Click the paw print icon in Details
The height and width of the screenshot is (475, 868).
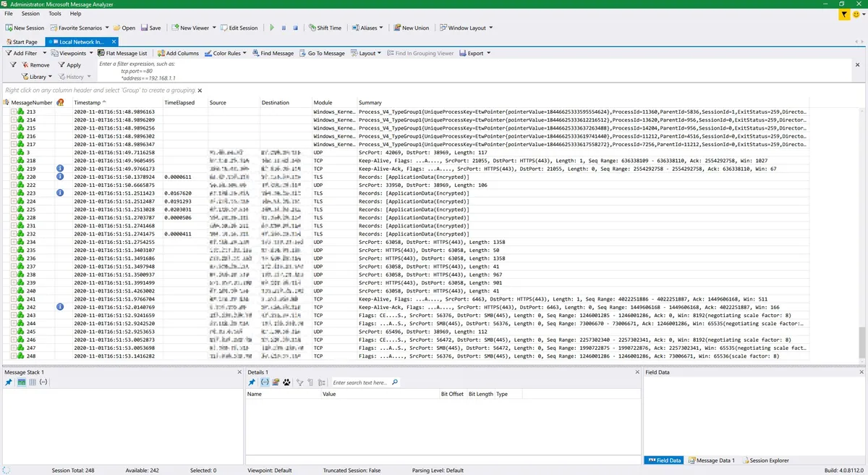286,382
